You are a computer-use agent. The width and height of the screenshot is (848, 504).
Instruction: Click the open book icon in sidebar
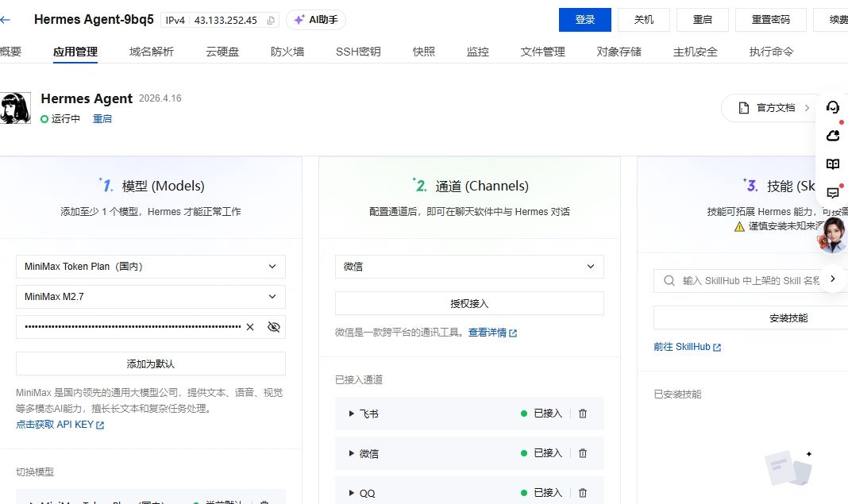click(x=833, y=164)
